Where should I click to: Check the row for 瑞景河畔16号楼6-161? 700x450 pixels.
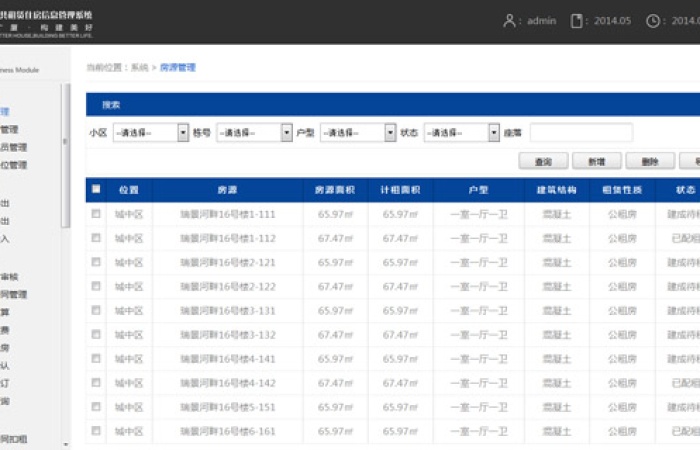(96, 431)
